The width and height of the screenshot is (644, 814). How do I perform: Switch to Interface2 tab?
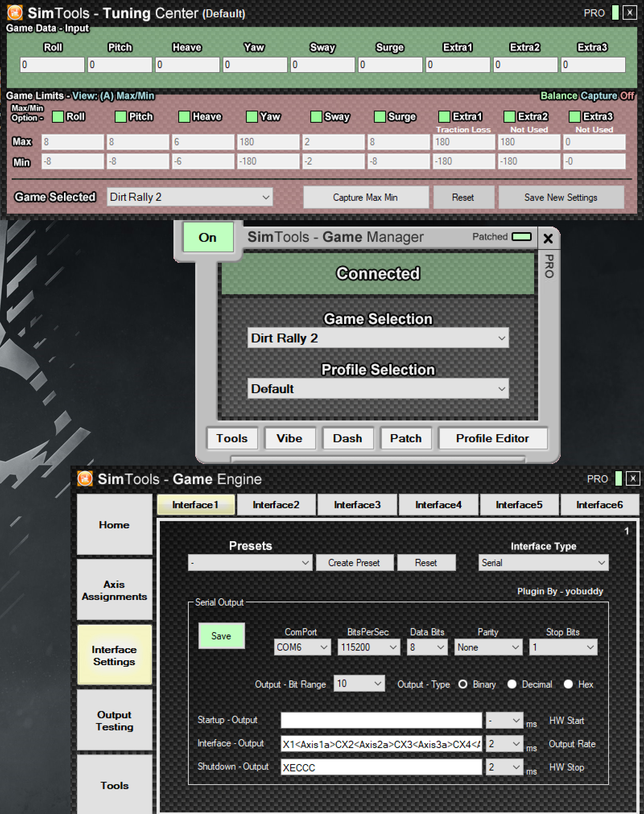[276, 505]
